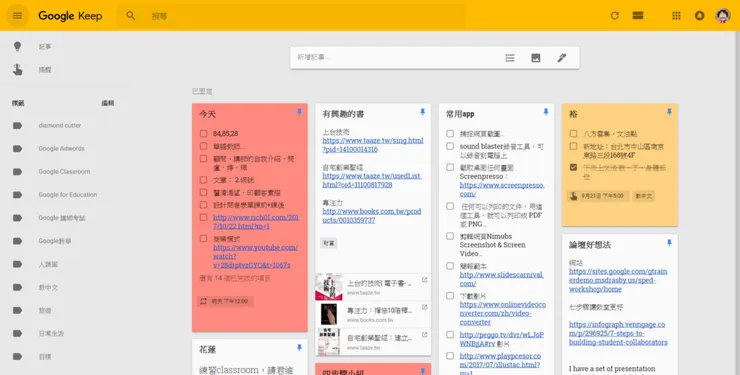Unpin the 今天 note
740x375 pixels.
pos(299,112)
